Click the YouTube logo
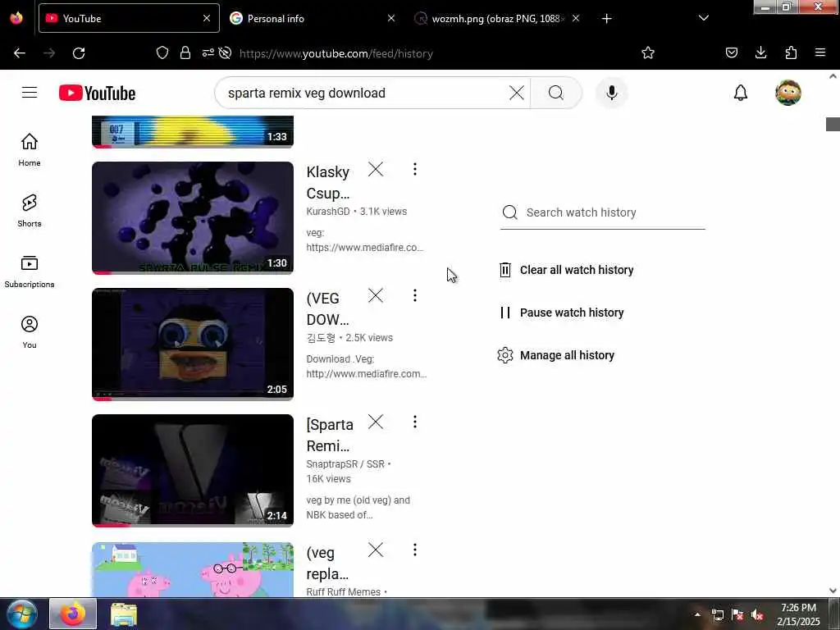 point(97,93)
